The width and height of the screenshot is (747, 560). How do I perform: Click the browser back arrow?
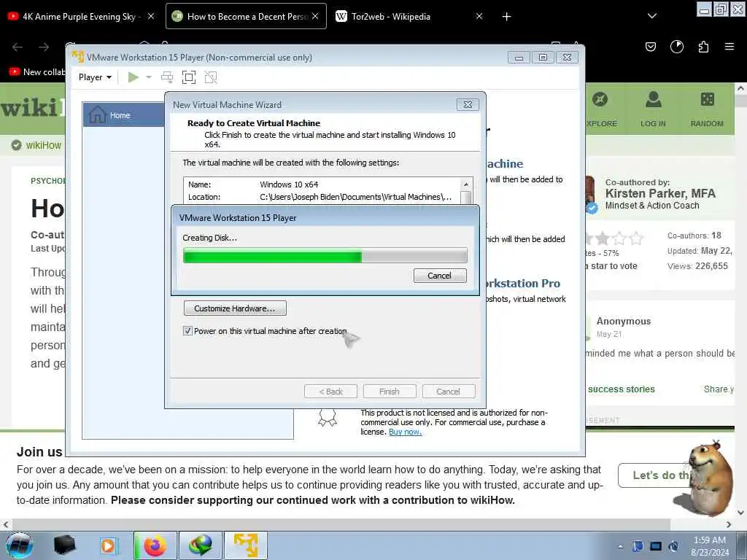(x=18, y=47)
